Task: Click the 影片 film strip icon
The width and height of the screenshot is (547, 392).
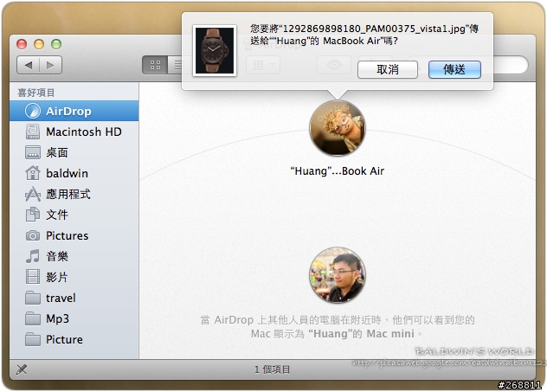Action: pos(33,277)
